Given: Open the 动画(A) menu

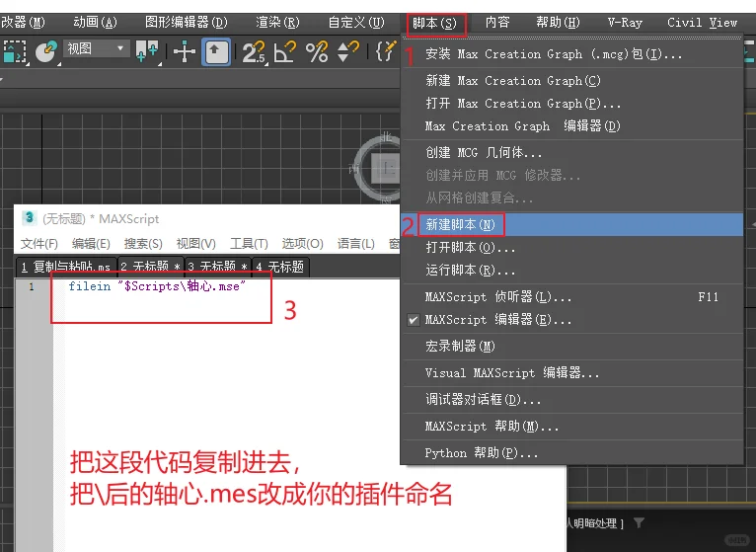Looking at the screenshot, I should 95,22.
